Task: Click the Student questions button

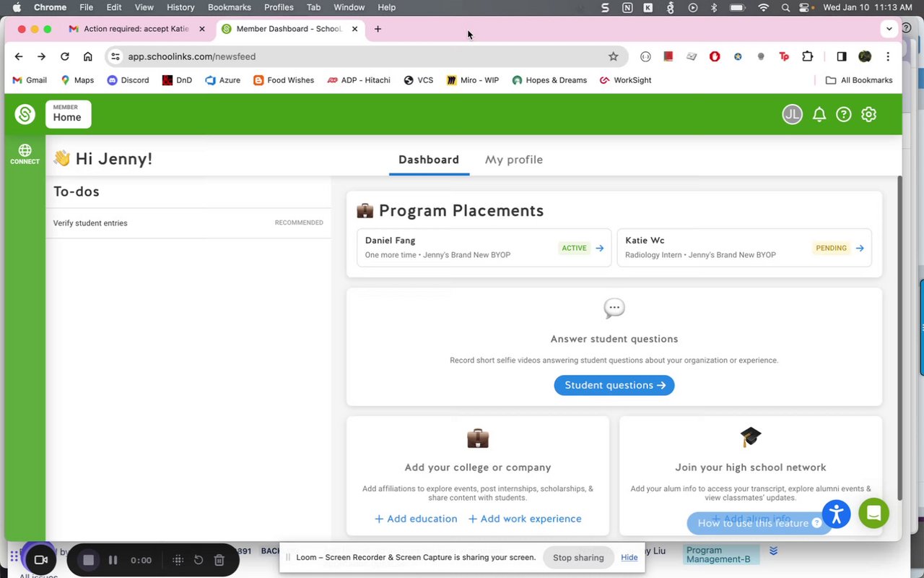Action: click(x=614, y=385)
